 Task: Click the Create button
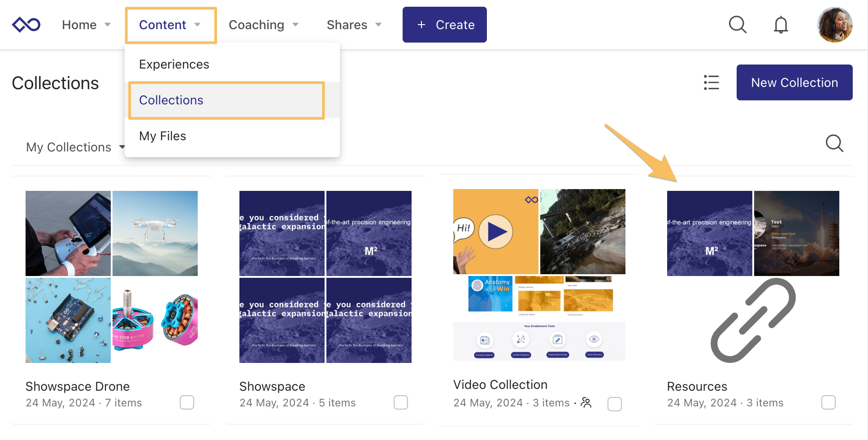(x=444, y=25)
